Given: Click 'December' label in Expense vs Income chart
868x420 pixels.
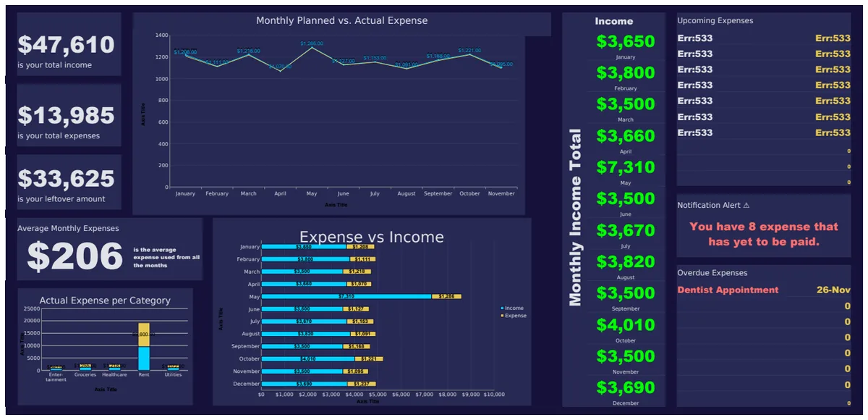Looking at the screenshot, I should coord(246,384).
